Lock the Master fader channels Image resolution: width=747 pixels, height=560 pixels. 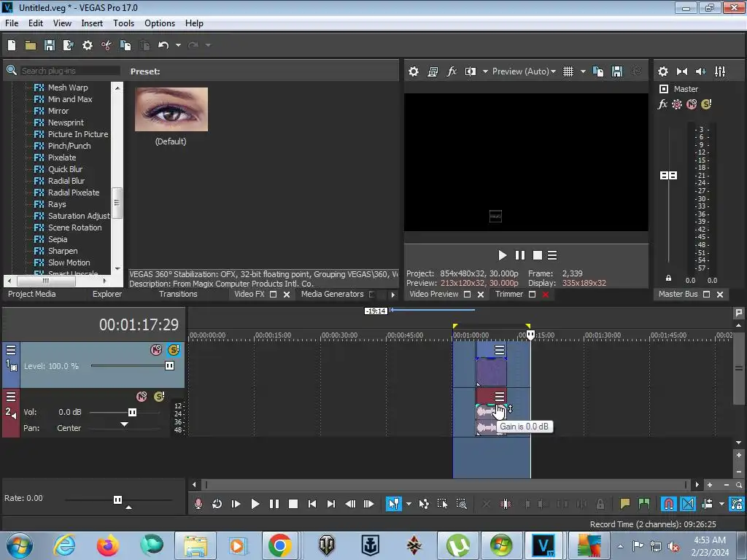coord(668,278)
